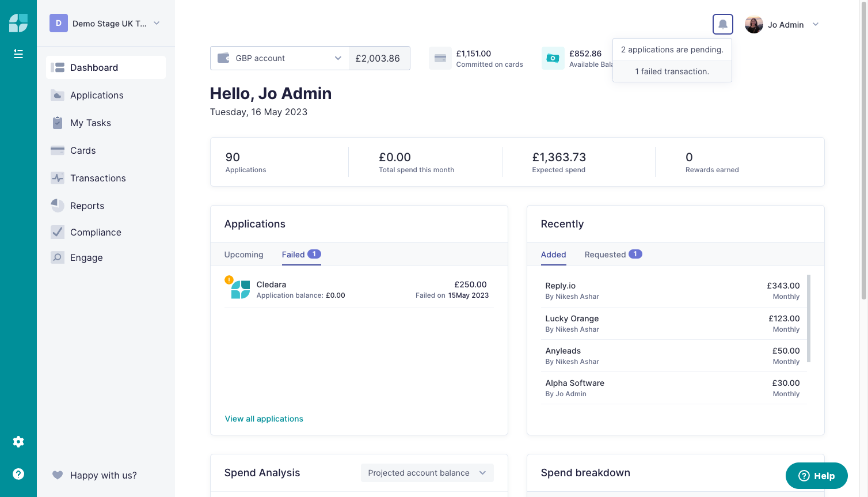Select the Failed applications tab
This screenshot has height=497, width=868.
pos(301,255)
